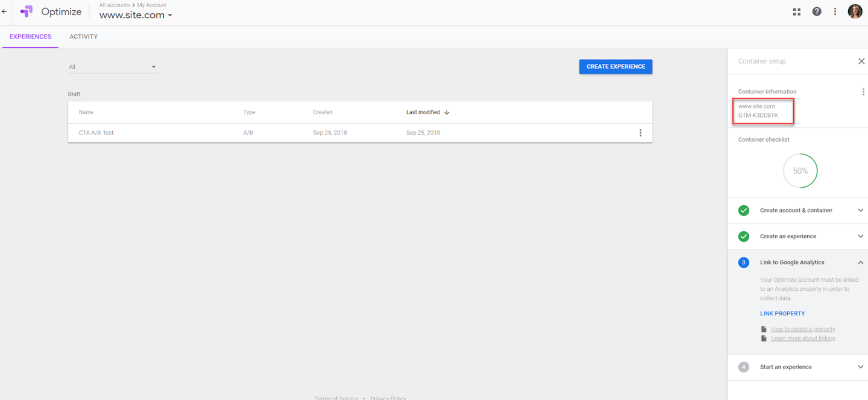Switch to the Activity tab
The image size is (868, 400).
point(83,37)
